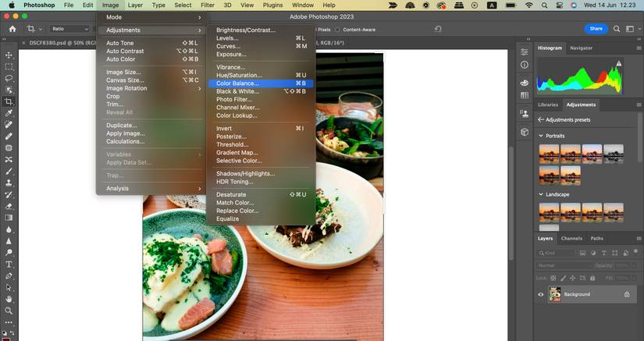The image size is (644, 341).
Task: Select the Object Selection tool
Action: (x=9, y=90)
